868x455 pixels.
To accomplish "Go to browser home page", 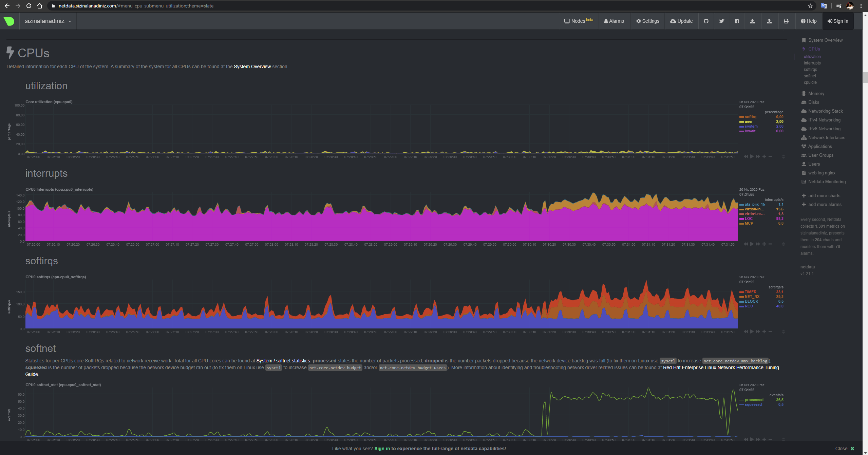I will (40, 6).
